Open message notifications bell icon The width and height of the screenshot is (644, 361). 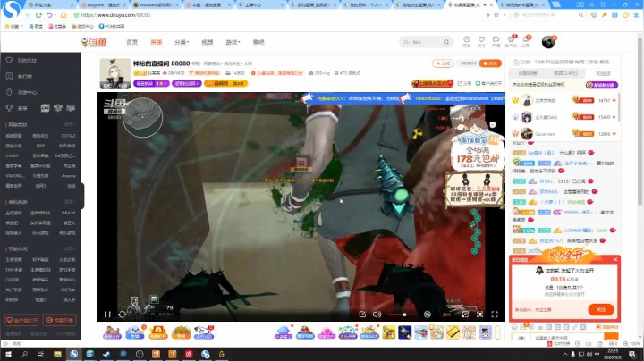(526, 41)
